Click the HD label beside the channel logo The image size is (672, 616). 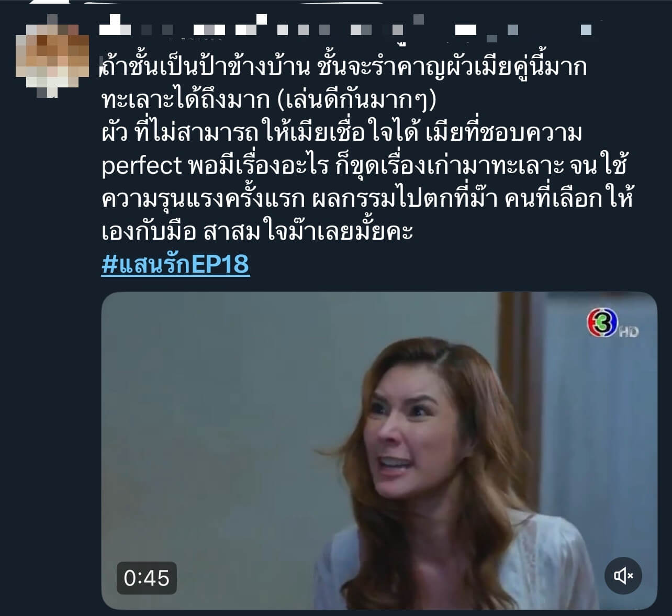[629, 331]
